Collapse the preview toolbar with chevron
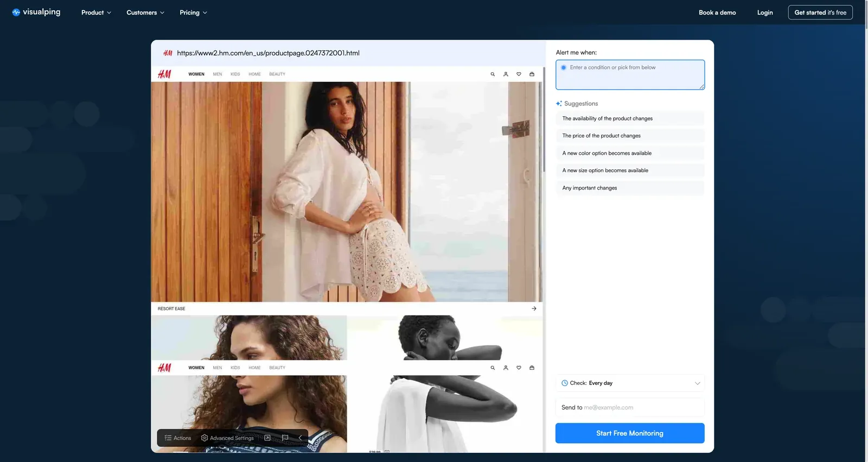This screenshot has height=462, width=868. click(x=300, y=438)
